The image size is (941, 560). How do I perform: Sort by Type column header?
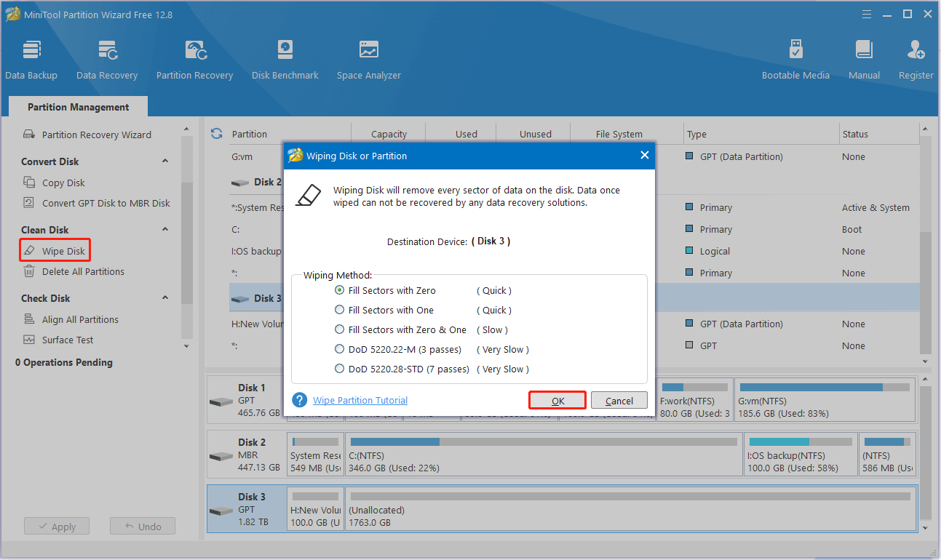[x=762, y=134]
